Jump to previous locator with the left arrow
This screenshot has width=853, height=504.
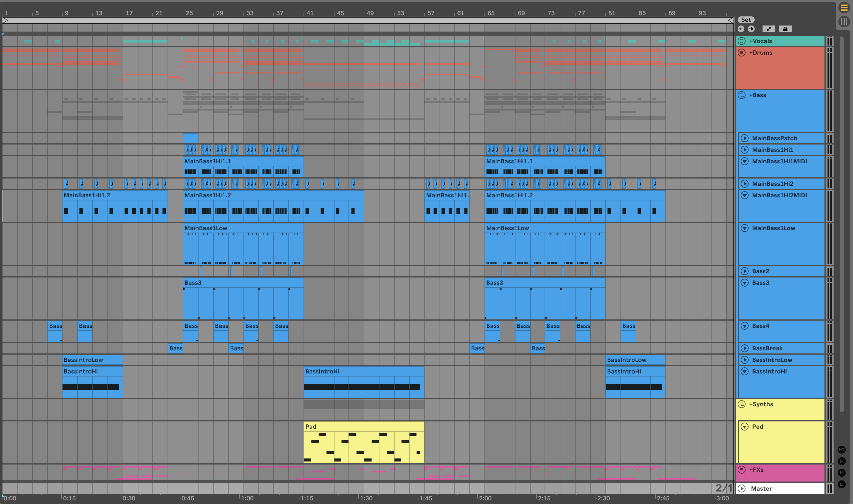(x=741, y=29)
